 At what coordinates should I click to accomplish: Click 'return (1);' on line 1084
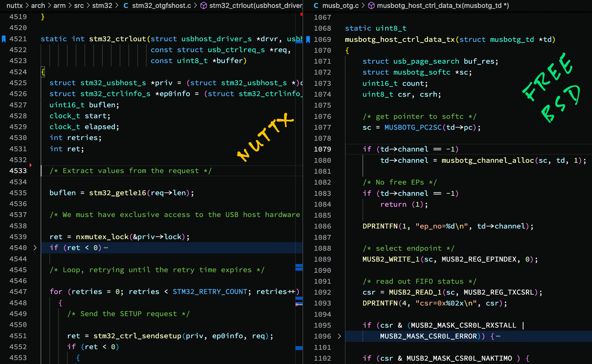tap(404, 204)
